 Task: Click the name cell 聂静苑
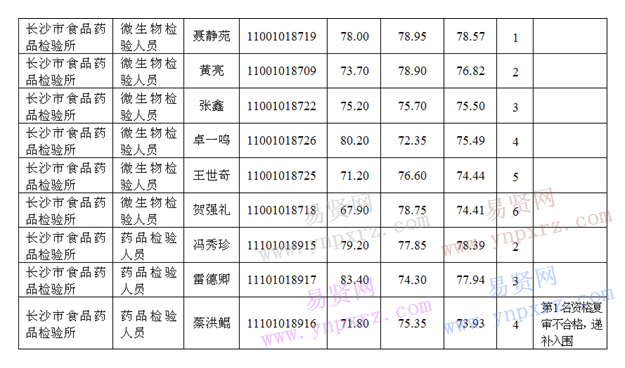[211, 36]
